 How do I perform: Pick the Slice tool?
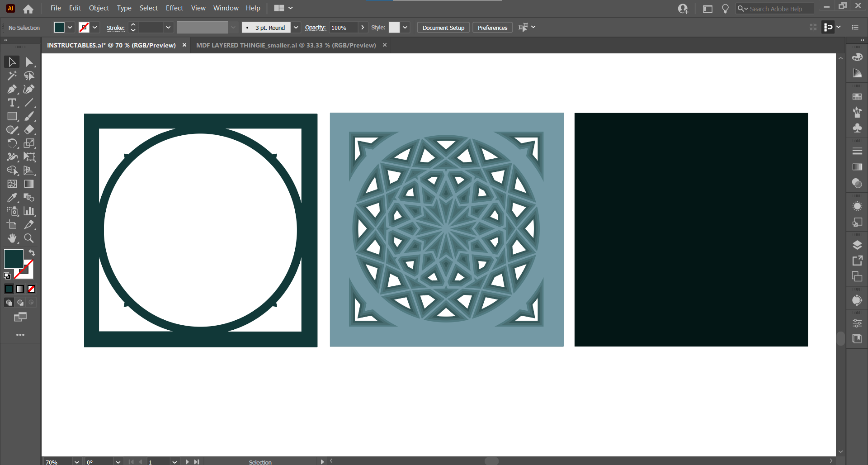29,225
